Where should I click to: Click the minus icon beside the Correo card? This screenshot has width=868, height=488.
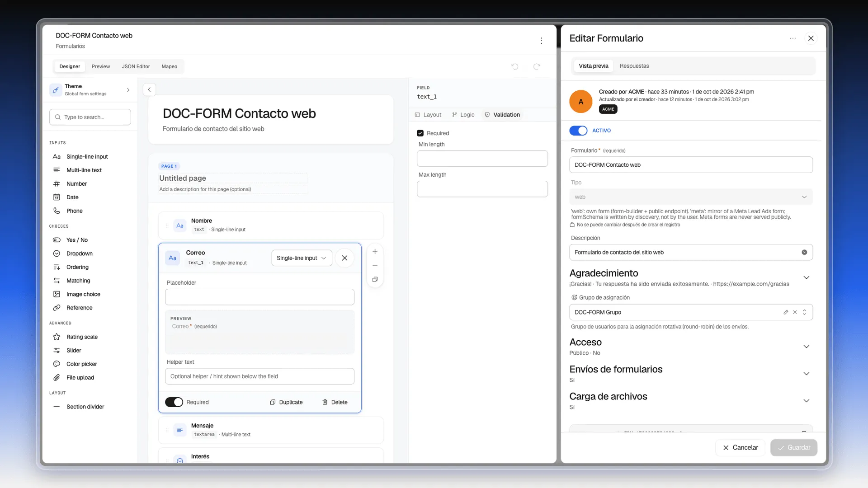pyautogui.click(x=375, y=266)
